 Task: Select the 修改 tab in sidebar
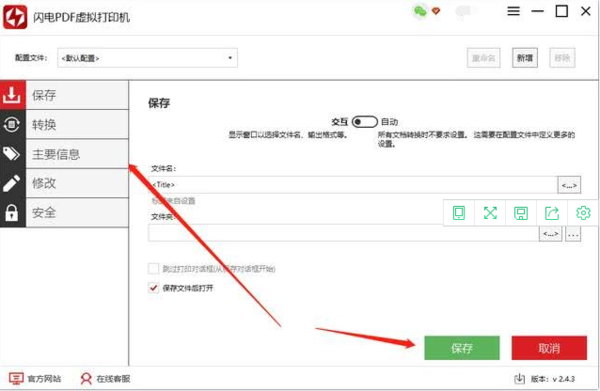(77, 183)
